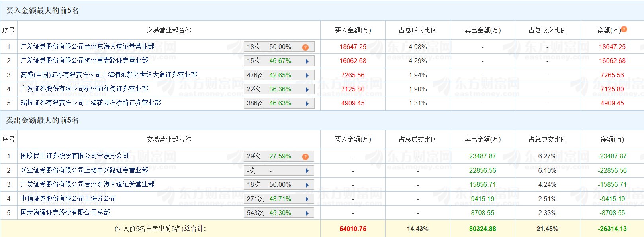Open 广发证券杭州富春路证券营业部 link
644x237 pixels.
pyautogui.click(x=84, y=61)
